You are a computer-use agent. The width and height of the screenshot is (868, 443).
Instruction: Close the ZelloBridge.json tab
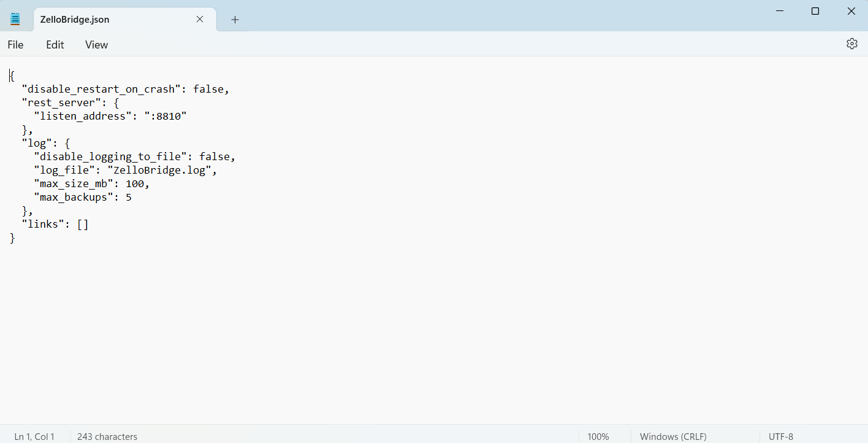point(200,19)
